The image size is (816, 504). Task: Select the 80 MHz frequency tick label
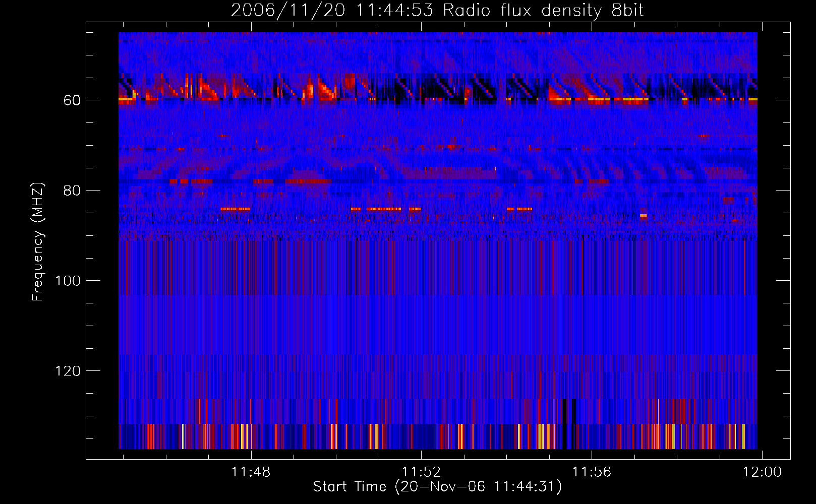click(x=72, y=191)
